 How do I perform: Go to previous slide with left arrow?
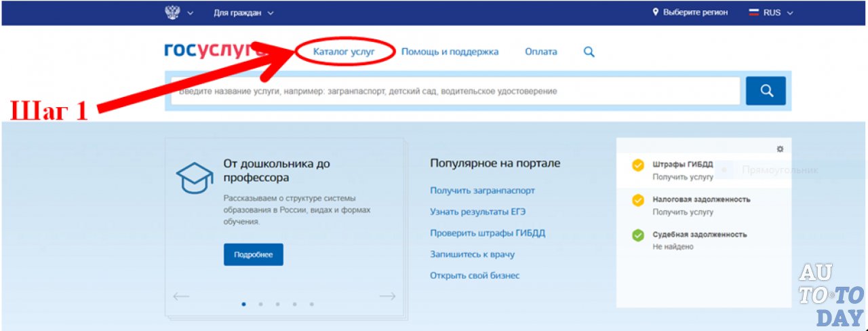(180, 296)
